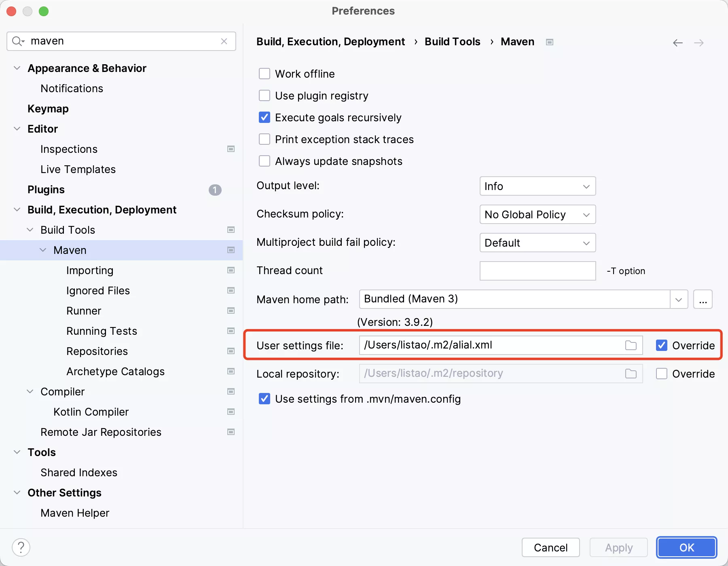Image resolution: width=728 pixels, height=566 pixels.
Task: Click the project settings icon beside Repositories
Action: pyautogui.click(x=231, y=351)
